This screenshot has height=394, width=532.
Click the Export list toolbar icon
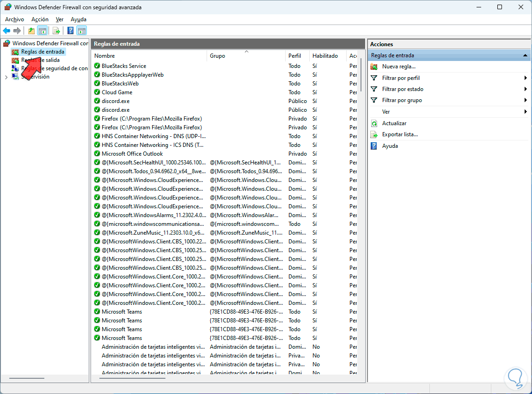(x=56, y=31)
